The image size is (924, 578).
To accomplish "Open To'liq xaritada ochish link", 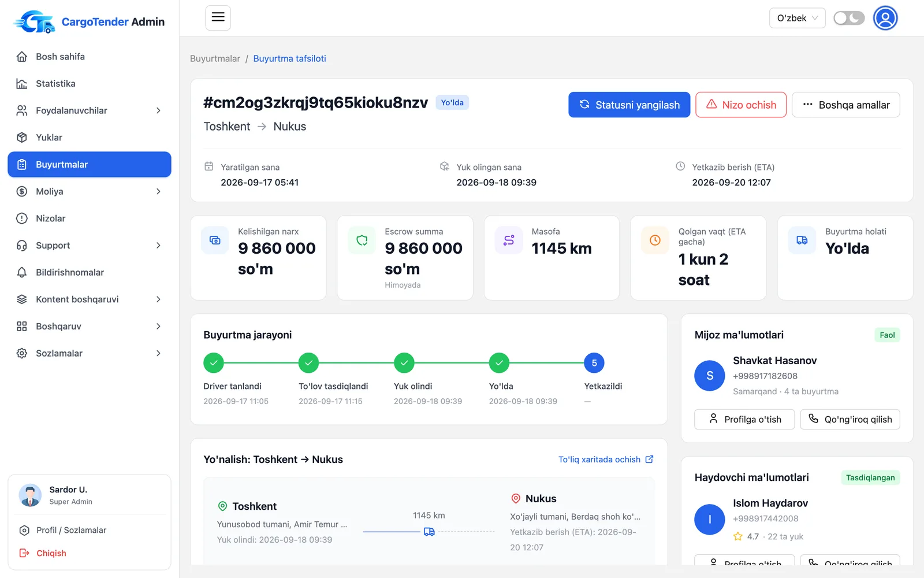I will [x=606, y=460].
